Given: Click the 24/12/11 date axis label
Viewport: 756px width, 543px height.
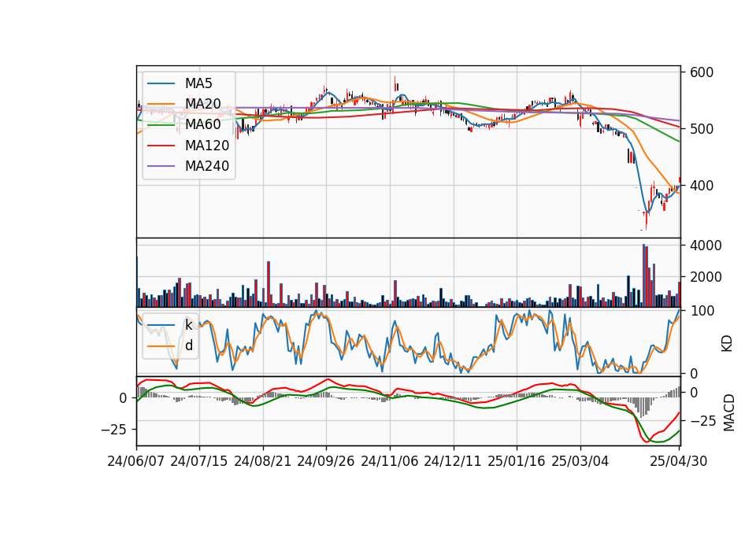Looking at the screenshot, I should click(453, 461).
